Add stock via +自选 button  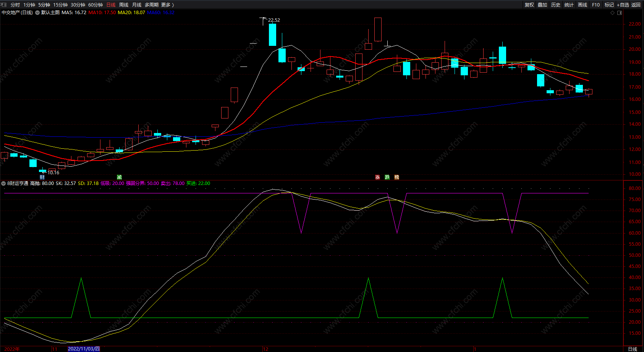tap(623, 5)
